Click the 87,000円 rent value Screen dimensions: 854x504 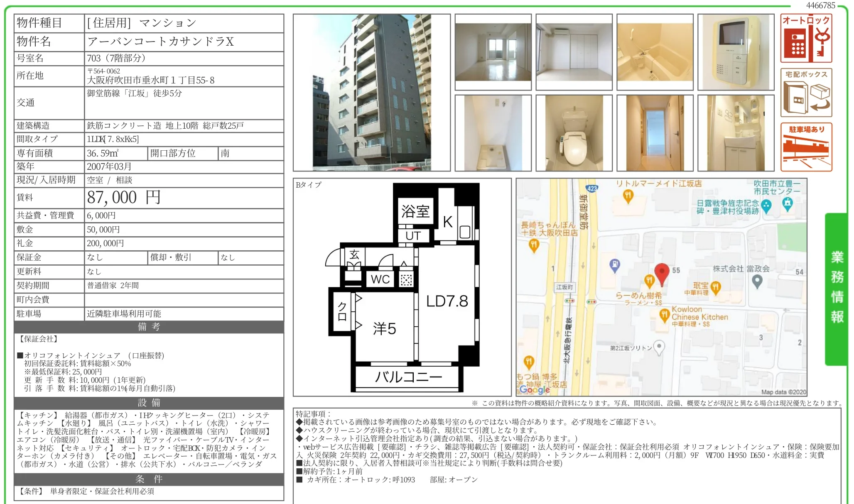click(x=124, y=198)
